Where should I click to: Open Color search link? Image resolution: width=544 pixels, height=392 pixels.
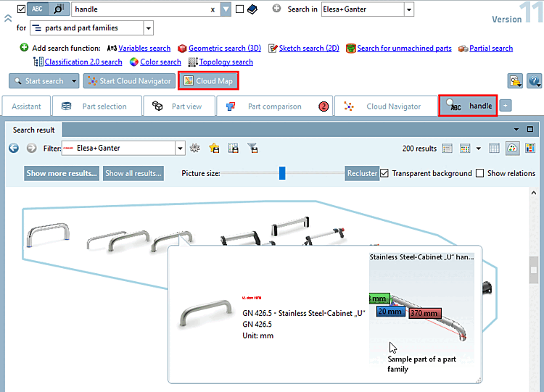(160, 62)
